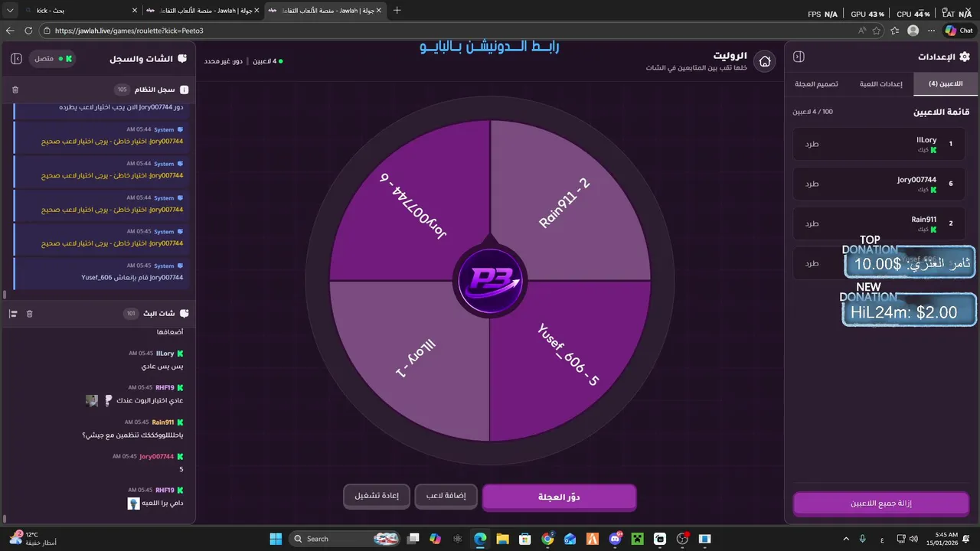The image size is (980, 551).
Task: Kick player Jory007744 from the list
Action: (x=812, y=184)
